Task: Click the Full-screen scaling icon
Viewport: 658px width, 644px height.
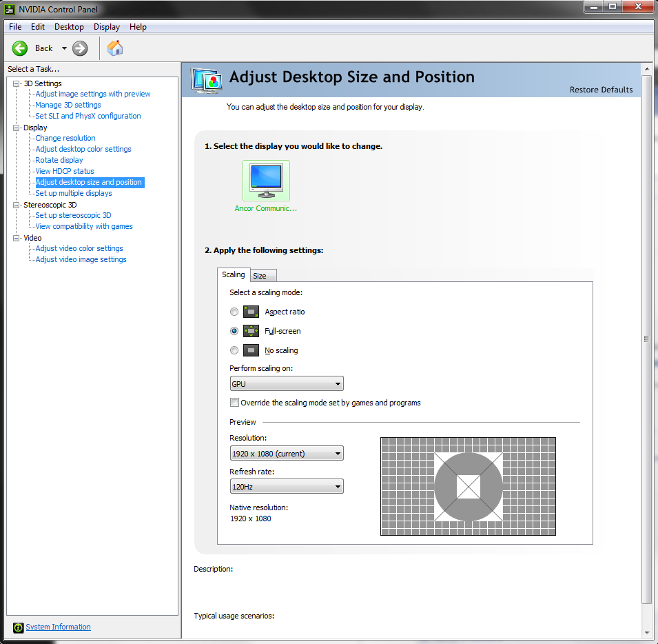Action: tap(251, 331)
